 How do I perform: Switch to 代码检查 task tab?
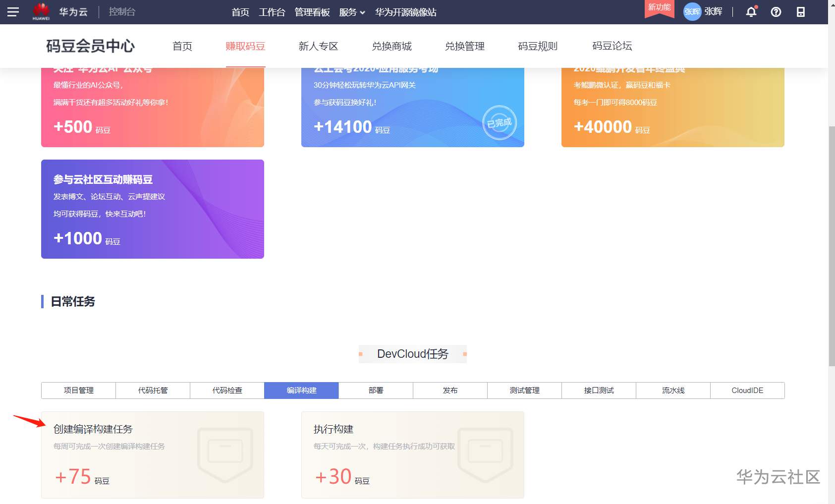(x=227, y=391)
